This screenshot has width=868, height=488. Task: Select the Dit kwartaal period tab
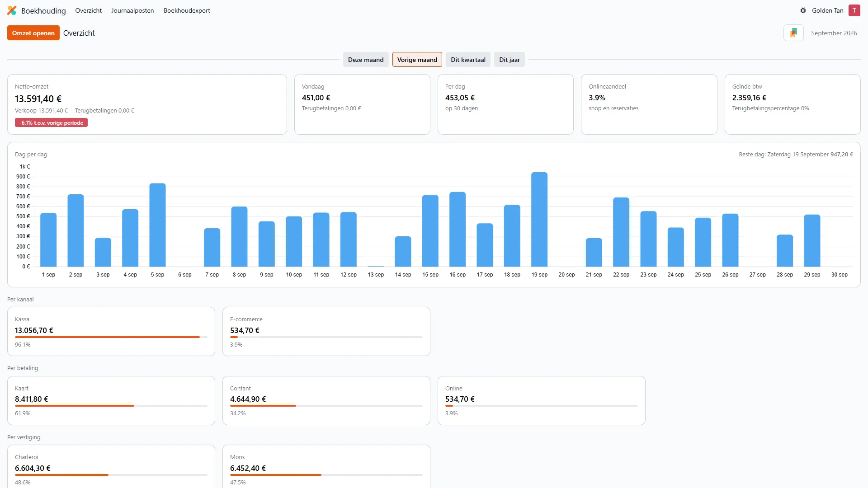point(468,60)
